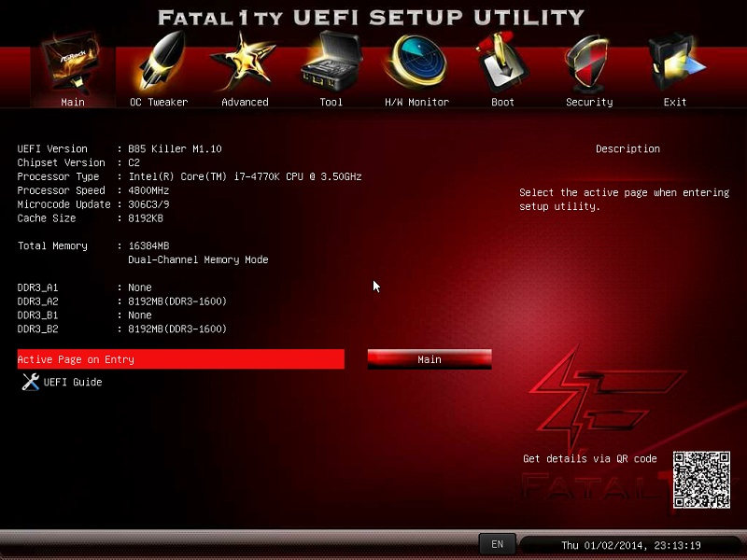747x560 pixels.
Task: Click the DDR3_B1 None value
Action: (x=140, y=315)
